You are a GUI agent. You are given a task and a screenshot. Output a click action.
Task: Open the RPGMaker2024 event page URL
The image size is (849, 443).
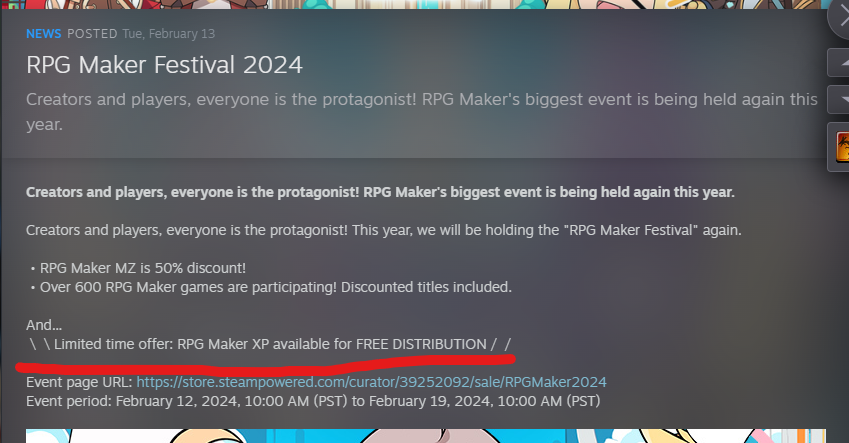click(x=371, y=382)
